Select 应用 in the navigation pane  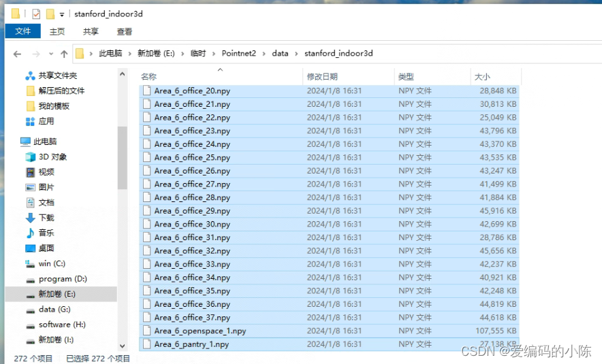(46, 122)
